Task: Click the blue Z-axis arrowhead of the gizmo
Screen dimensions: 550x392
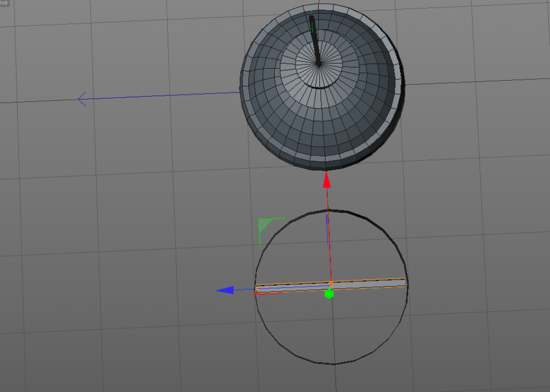Action: point(225,290)
